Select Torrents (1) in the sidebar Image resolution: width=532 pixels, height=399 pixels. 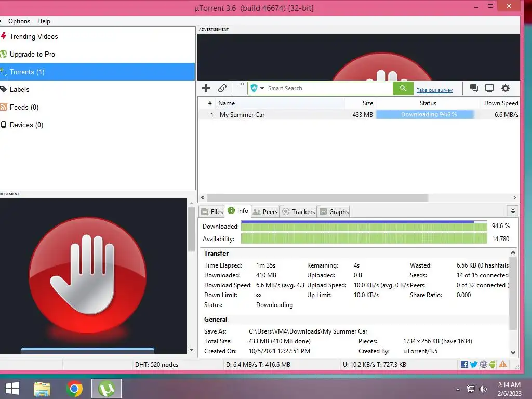tap(97, 72)
